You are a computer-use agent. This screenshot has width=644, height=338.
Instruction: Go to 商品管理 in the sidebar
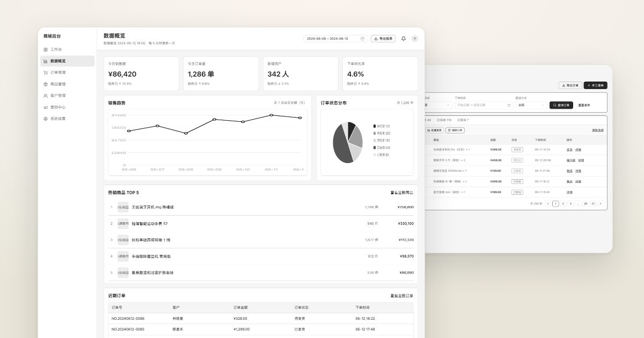tap(67, 84)
